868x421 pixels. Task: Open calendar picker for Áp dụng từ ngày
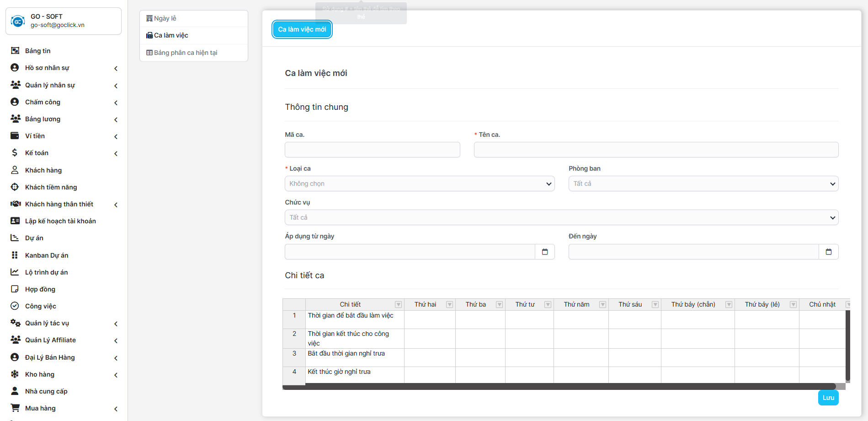[544, 252]
